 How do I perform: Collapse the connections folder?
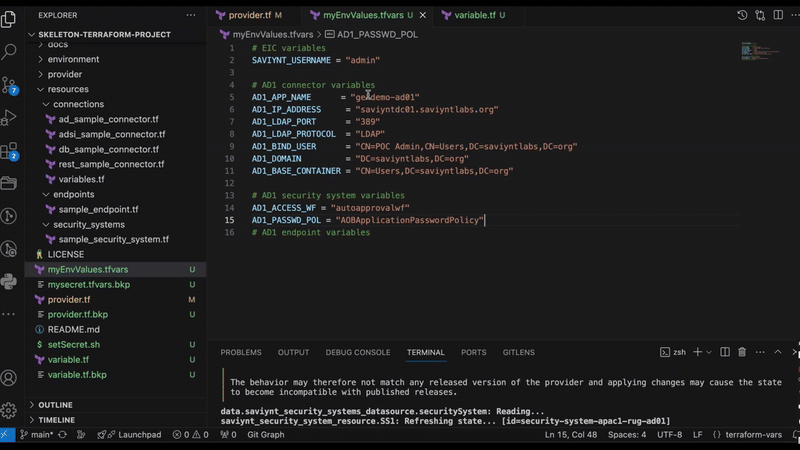[79, 104]
